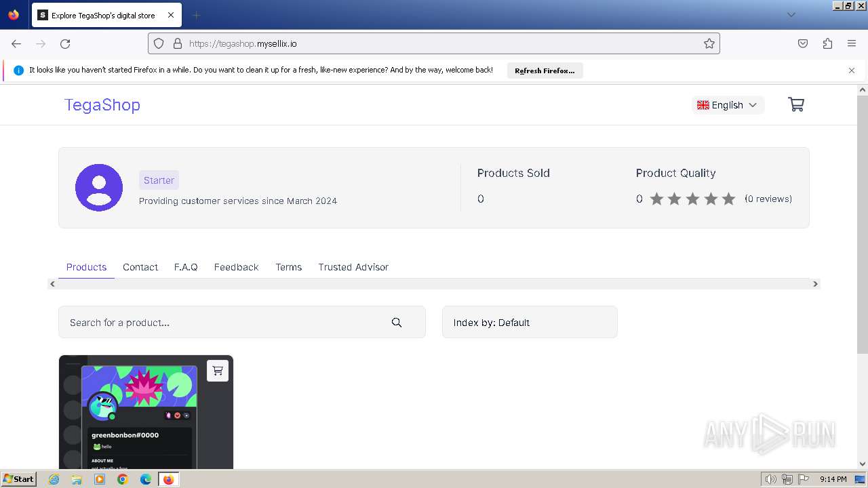This screenshot has width=868, height=488.
Task: Click the Firefox taskbar button
Action: click(168, 479)
